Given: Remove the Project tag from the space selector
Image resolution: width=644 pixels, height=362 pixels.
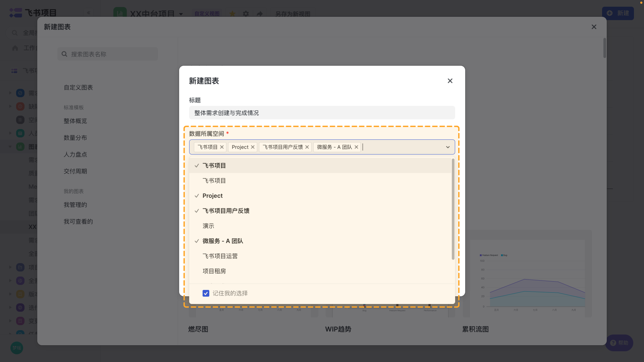Looking at the screenshot, I should point(253,147).
